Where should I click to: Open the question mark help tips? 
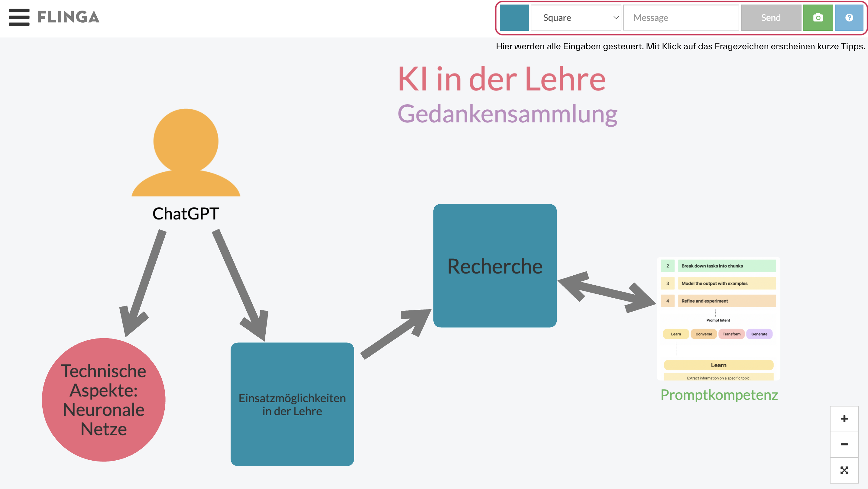[x=849, y=18]
